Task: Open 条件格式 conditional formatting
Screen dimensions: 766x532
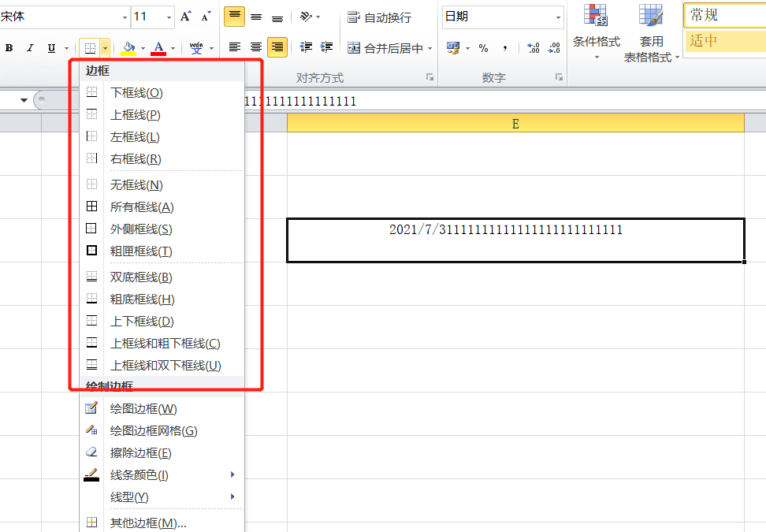Action: (596, 33)
